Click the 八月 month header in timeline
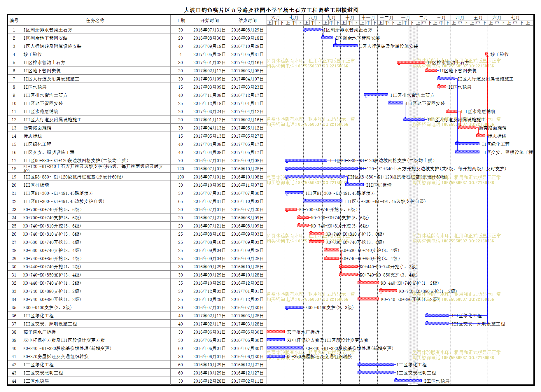541x392 pixels. 313,17
